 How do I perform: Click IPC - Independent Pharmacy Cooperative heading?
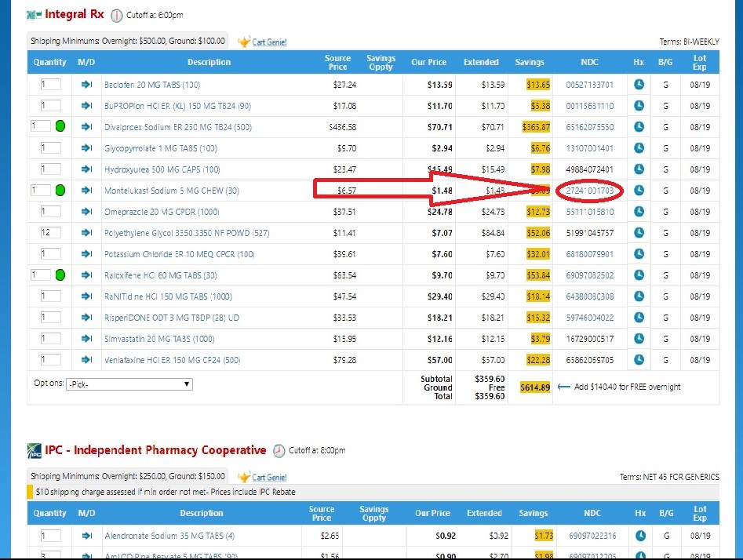(x=155, y=449)
